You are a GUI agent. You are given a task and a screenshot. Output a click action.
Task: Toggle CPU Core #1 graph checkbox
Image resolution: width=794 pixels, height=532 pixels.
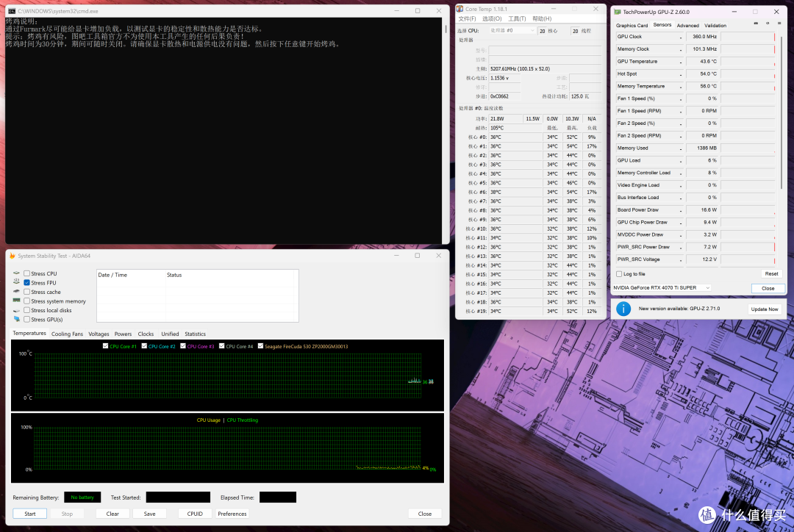pyautogui.click(x=105, y=345)
